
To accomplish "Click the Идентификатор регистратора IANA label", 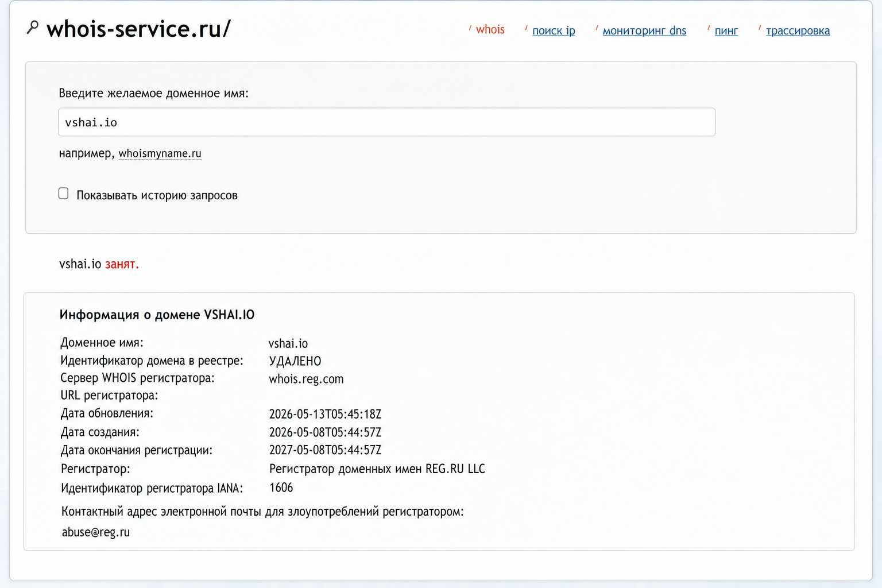I will pyautogui.click(x=152, y=488).
